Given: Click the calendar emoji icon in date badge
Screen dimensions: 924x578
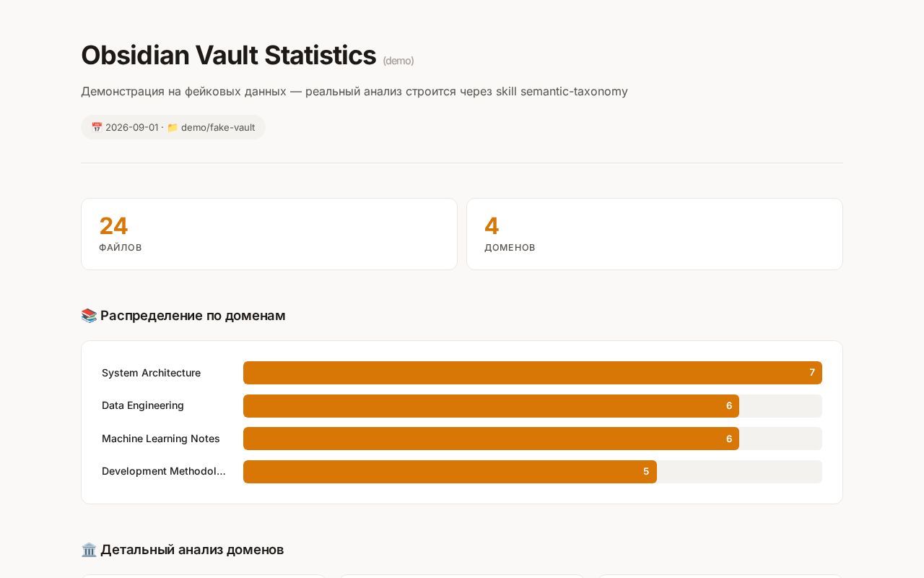Looking at the screenshot, I should click(x=97, y=127).
